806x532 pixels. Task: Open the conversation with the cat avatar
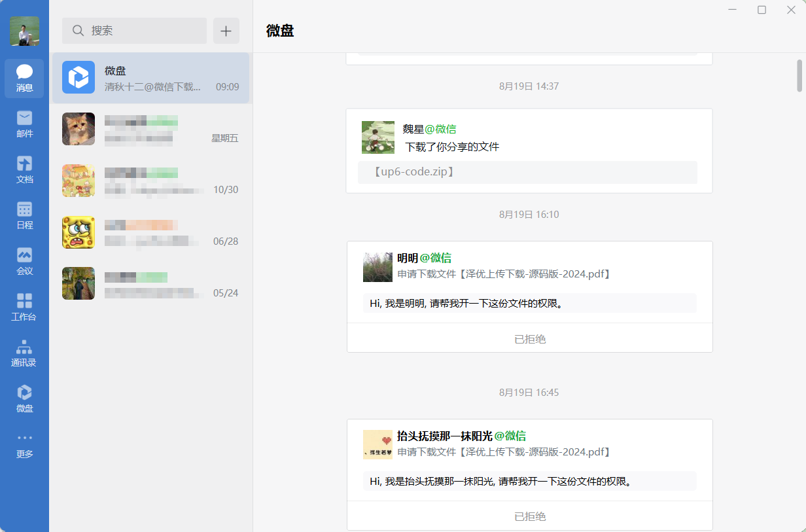[150, 129]
